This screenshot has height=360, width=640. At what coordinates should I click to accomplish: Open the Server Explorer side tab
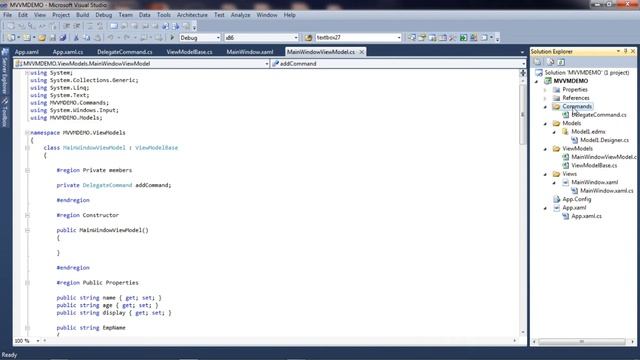tap(5, 71)
